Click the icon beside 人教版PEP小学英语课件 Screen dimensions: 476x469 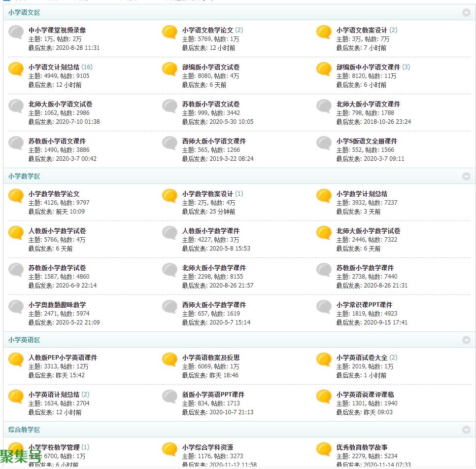tap(16, 360)
